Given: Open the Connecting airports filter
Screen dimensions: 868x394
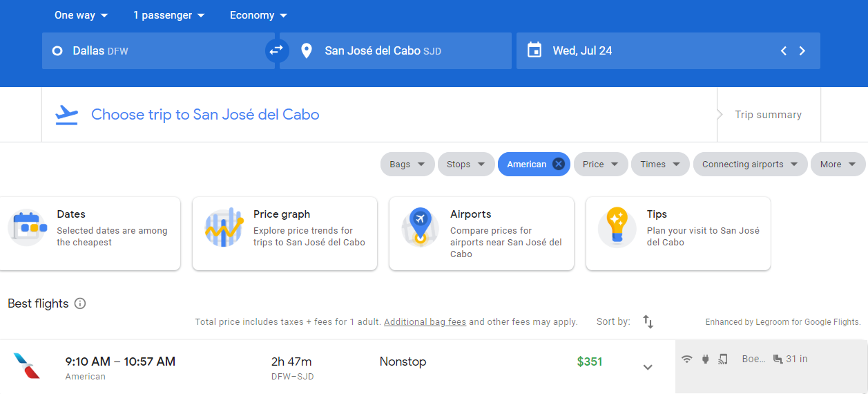Looking at the screenshot, I should point(749,164).
